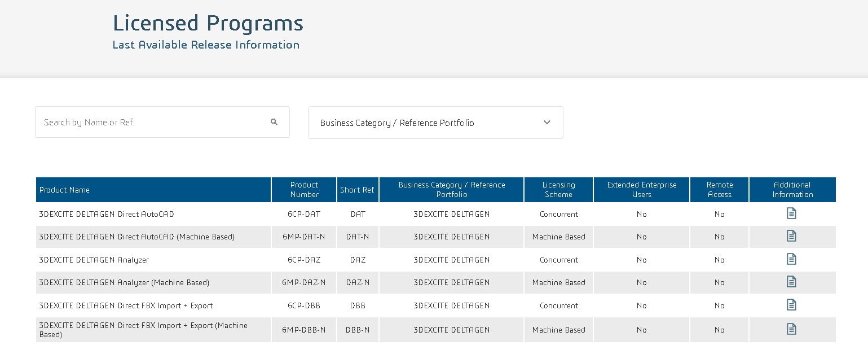Viewport: 868px width, 345px height.
Task: Sort by Product Name column header
Action: pyautogui.click(x=64, y=190)
